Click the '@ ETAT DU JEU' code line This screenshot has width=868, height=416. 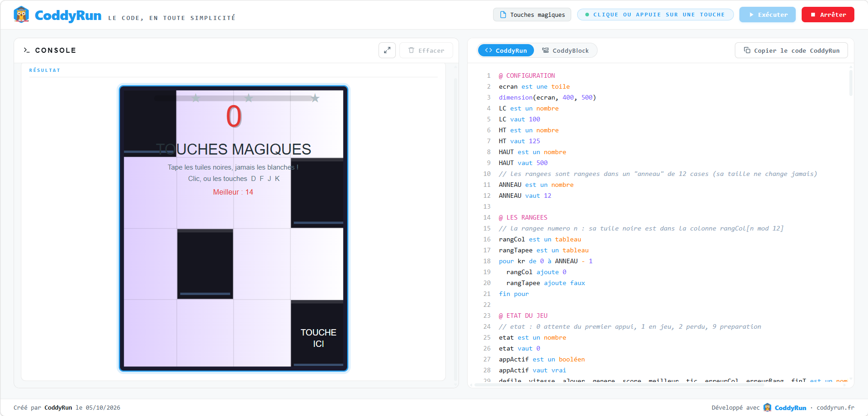(x=523, y=316)
